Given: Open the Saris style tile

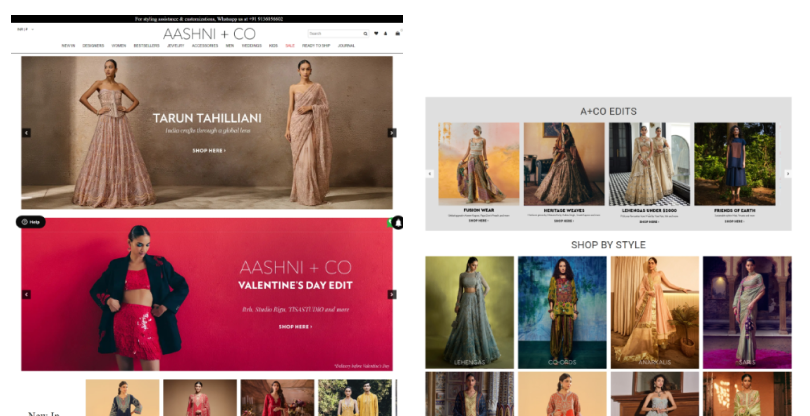Looking at the screenshot, I should (747, 312).
